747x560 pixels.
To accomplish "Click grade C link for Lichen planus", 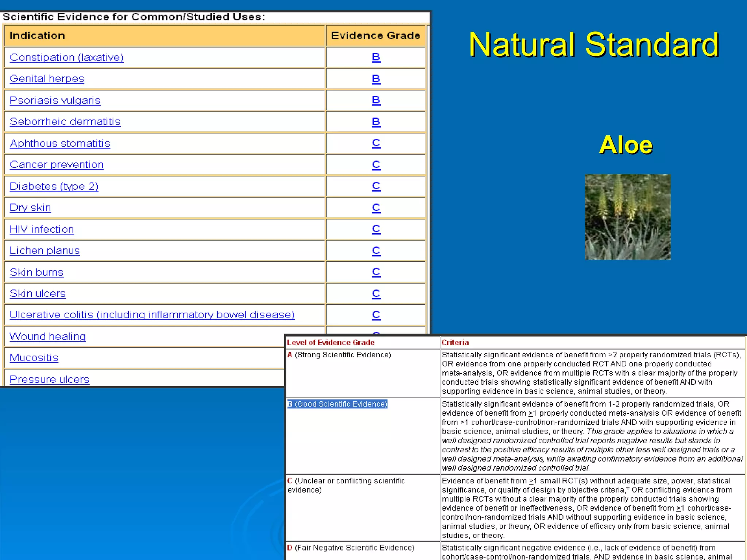I will (376, 251).
